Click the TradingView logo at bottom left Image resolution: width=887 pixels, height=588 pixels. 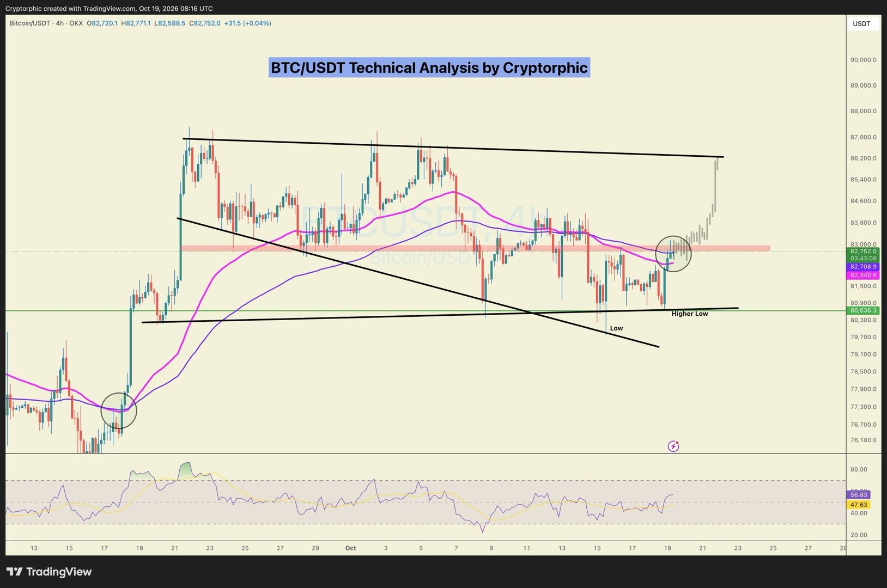pos(49,572)
